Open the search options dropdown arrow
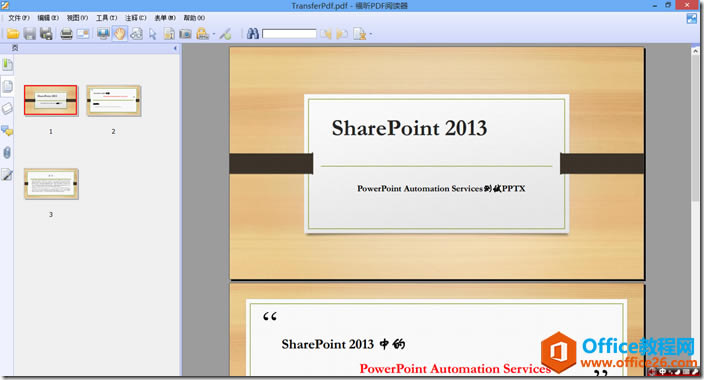The width and height of the screenshot is (704, 380). 370,34
